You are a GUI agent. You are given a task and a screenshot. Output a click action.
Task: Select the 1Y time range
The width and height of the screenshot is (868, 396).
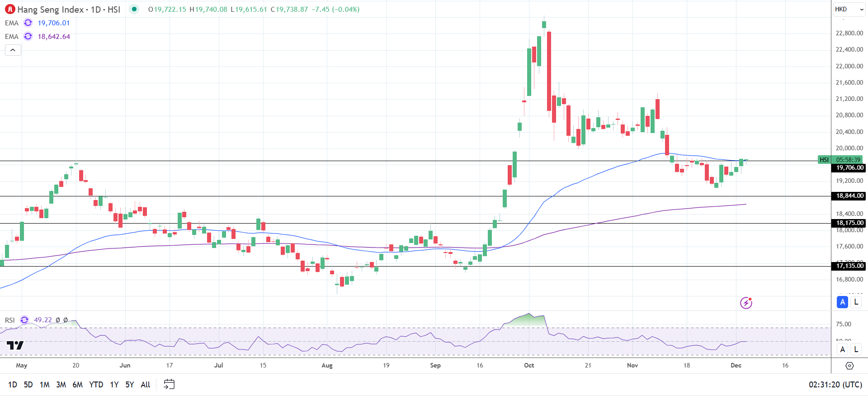click(114, 385)
